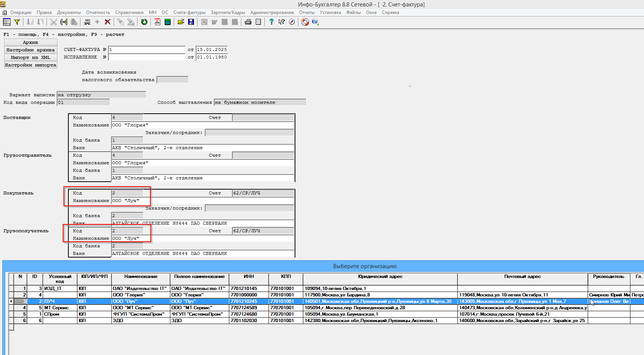Click the printer icon
Screen dimensions: 644x355
pyautogui.click(x=248, y=22)
